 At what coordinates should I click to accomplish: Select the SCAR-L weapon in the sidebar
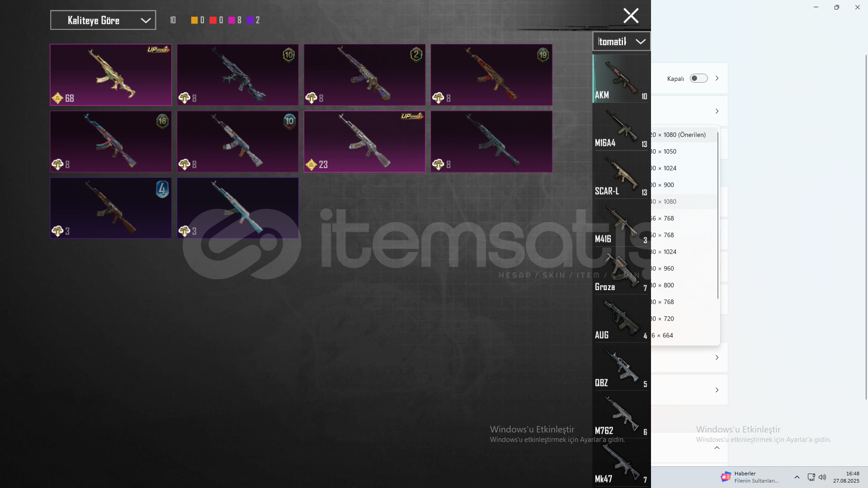click(x=621, y=175)
